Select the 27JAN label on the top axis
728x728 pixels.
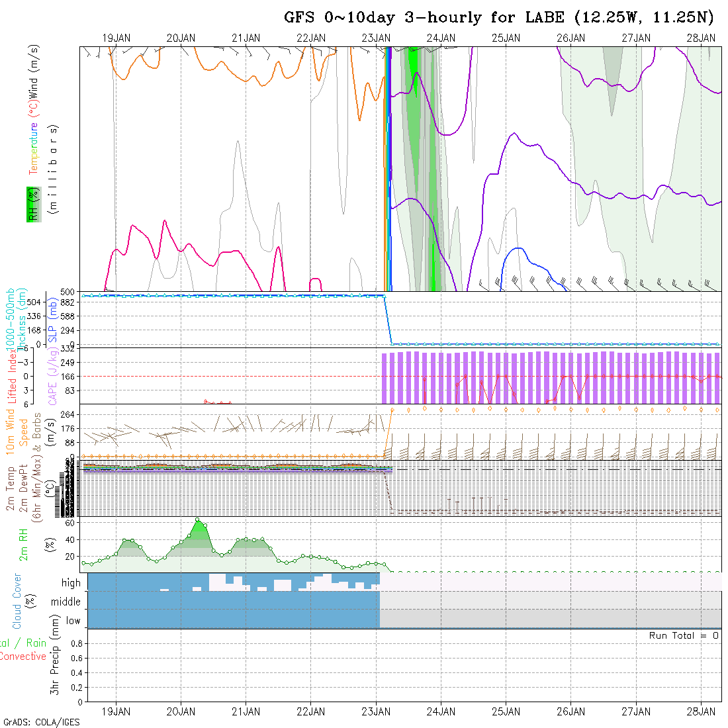[x=636, y=38]
